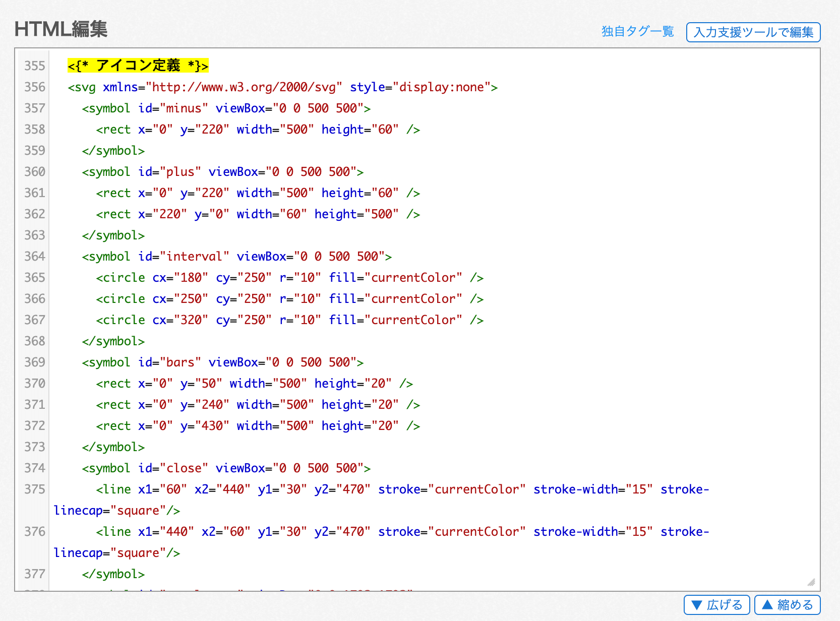The image size is (840, 621).
Task: Click line x1="60" on line 375
Action: click(382, 500)
